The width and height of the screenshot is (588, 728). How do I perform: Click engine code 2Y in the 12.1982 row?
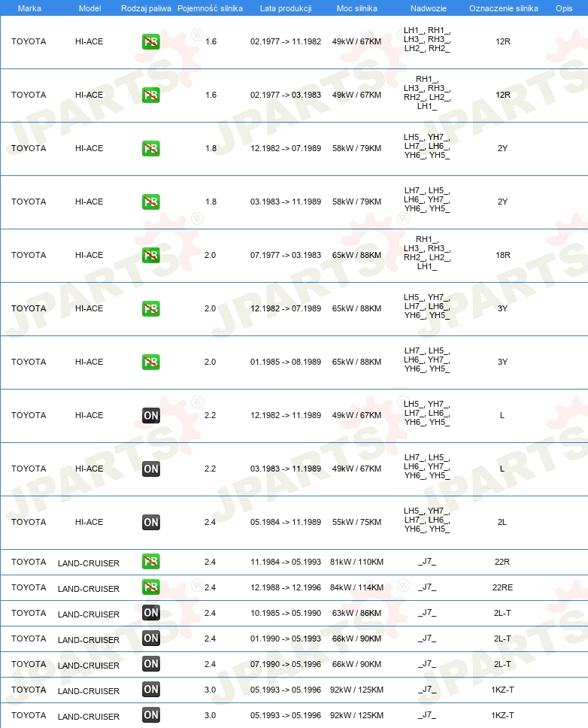tap(502, 148)
